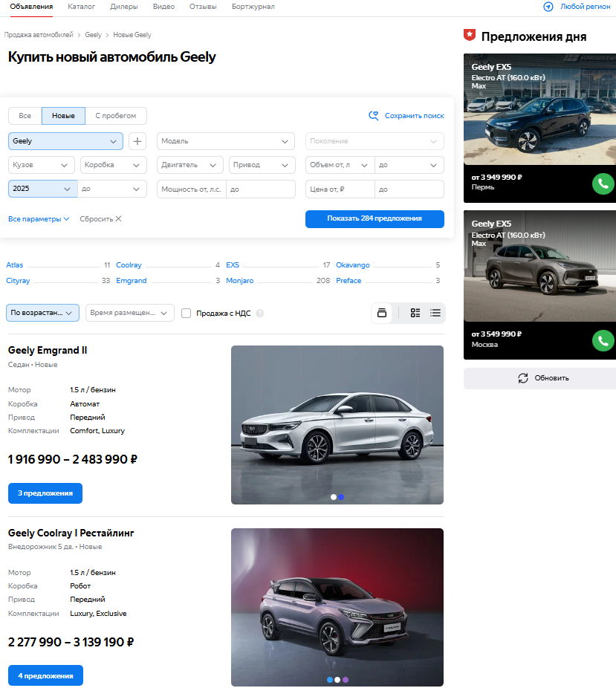616x688 pixels.
Task: Open the Коробка dropdown
Action: point(113,165)
